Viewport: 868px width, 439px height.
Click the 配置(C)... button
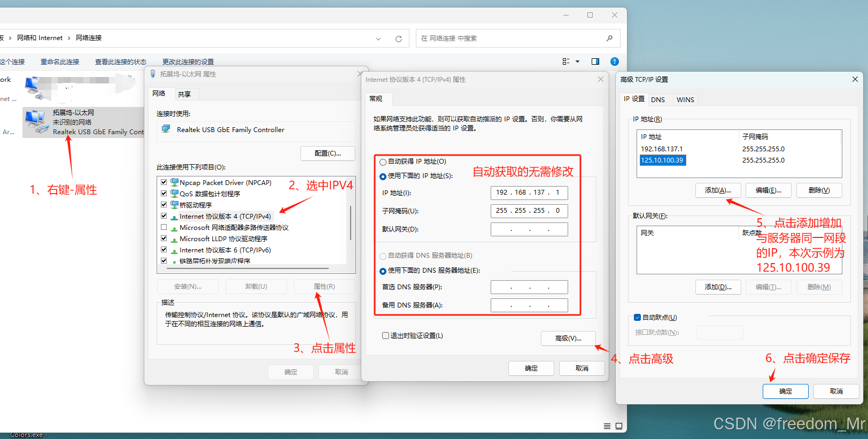[x=328, y=153]
